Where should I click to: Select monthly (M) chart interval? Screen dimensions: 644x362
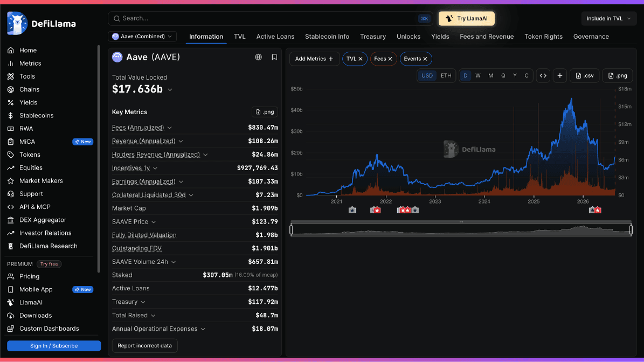click(490, 75)
